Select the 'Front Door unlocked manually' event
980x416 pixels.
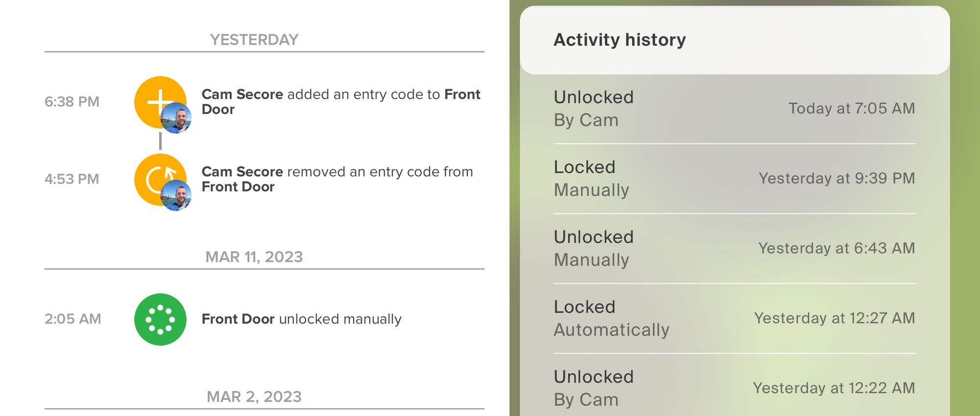click(301, 319)
